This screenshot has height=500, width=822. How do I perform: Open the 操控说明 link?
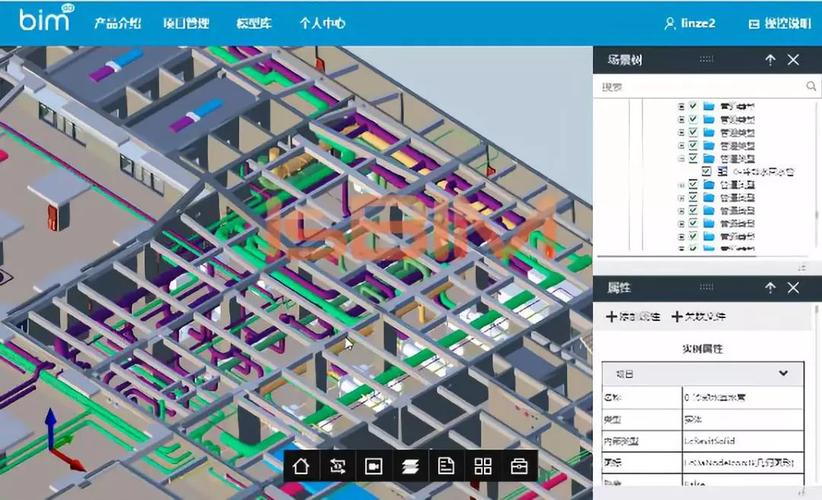tap(788, 24)
